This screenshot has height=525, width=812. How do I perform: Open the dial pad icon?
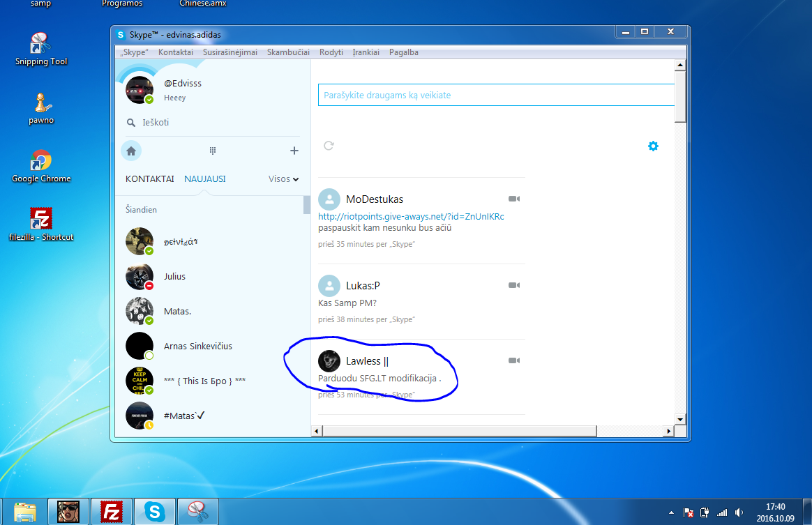coord(212,151)
